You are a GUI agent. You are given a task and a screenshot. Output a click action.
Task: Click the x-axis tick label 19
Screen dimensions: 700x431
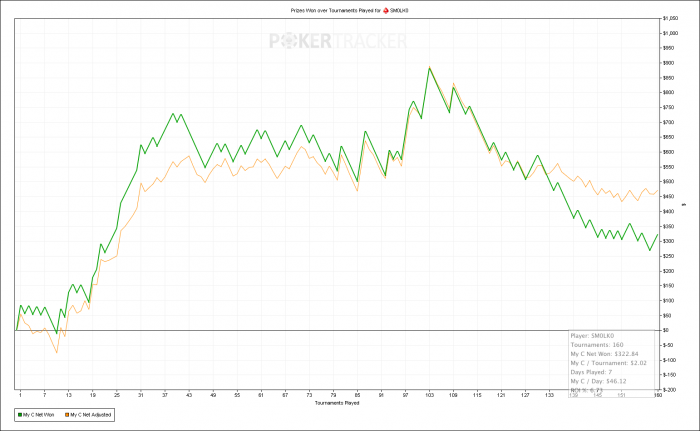click(92, 395)
